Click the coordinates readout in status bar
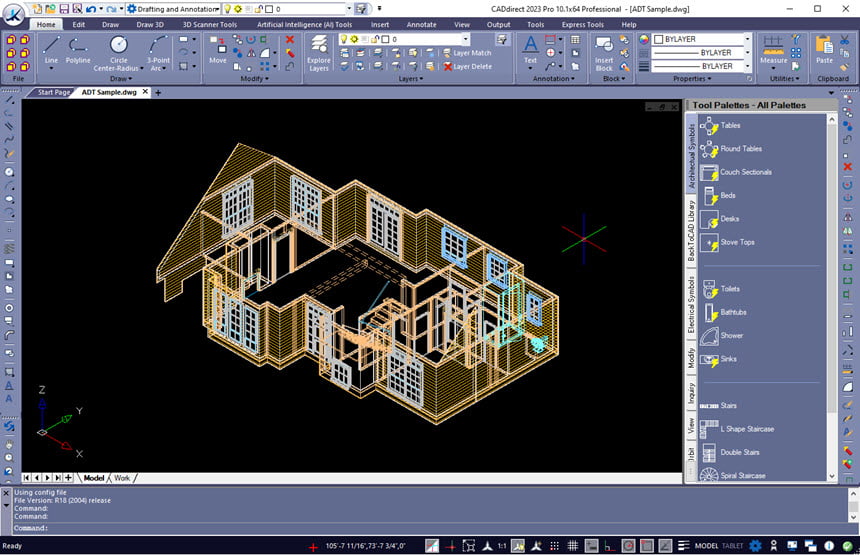Viewport: 860px width, 555px height. (x=365, y=546)
